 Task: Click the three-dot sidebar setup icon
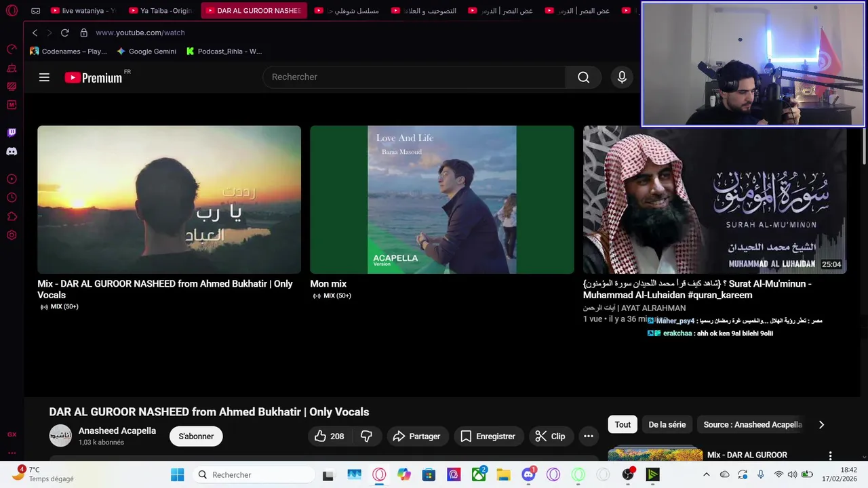tap(12, 453)
